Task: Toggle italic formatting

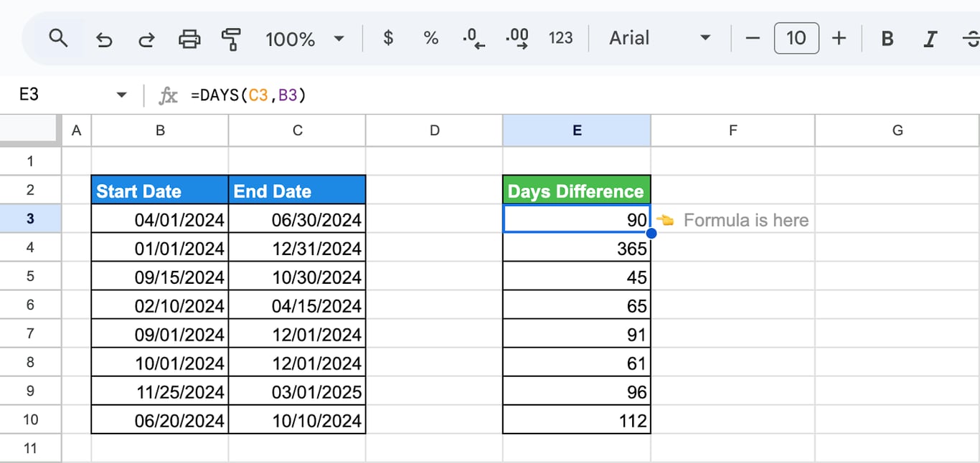Action: point(930,39)
